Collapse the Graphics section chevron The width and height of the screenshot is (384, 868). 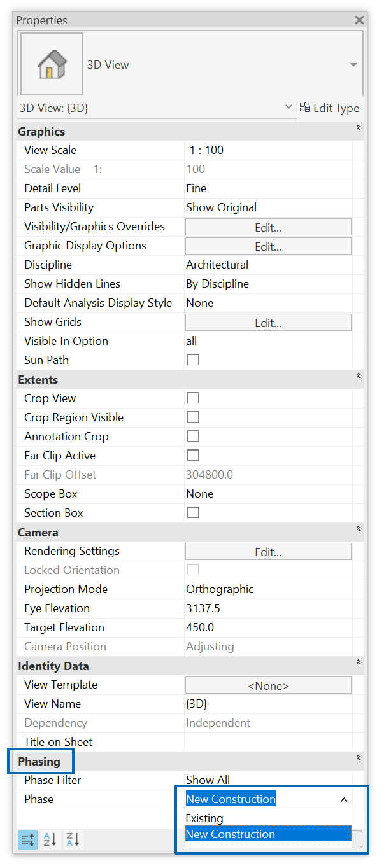pos(358,129)
